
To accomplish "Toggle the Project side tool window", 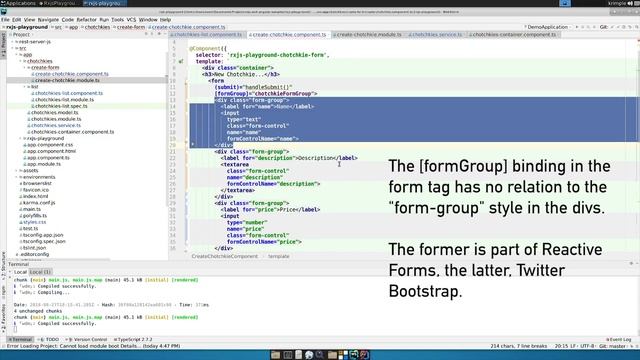I will 3,45.
